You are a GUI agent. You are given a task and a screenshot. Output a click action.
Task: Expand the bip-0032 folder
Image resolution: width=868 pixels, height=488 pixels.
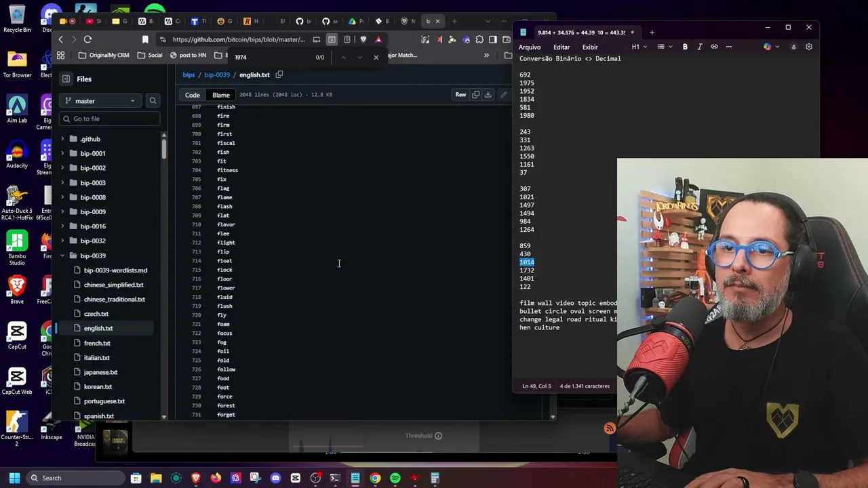[x=62, y=241]
